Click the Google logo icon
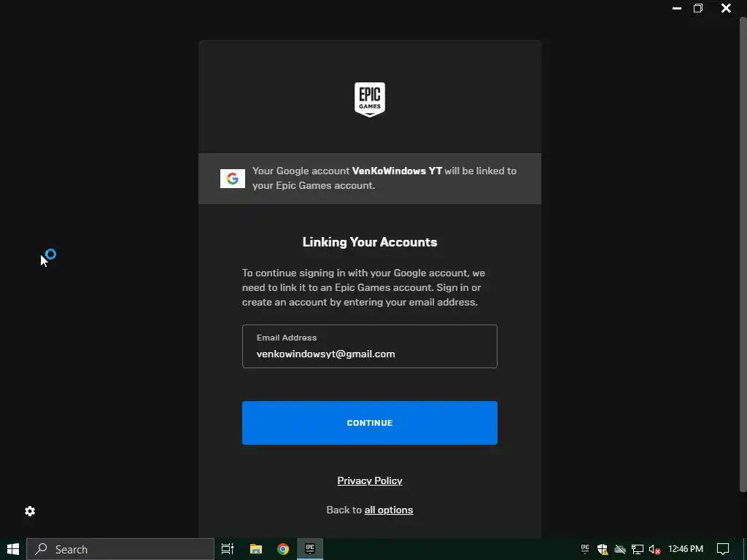 [x=233, y=179]
